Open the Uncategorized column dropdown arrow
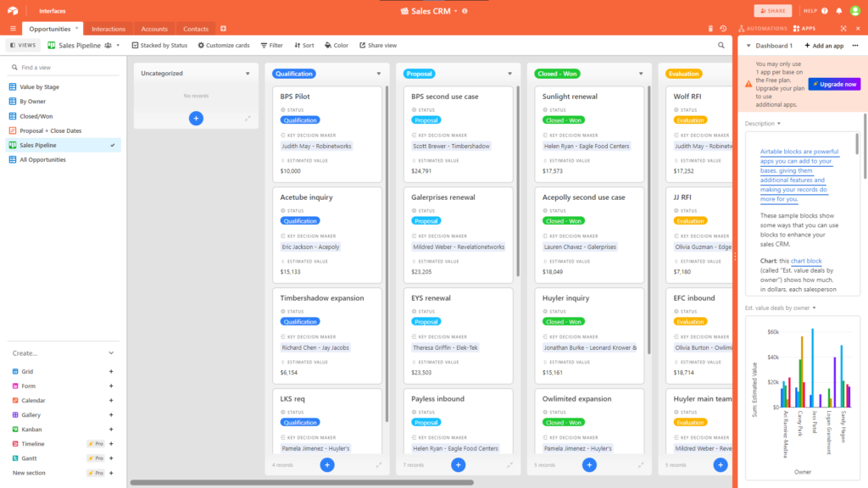The image size is (868, 488). 248,74
